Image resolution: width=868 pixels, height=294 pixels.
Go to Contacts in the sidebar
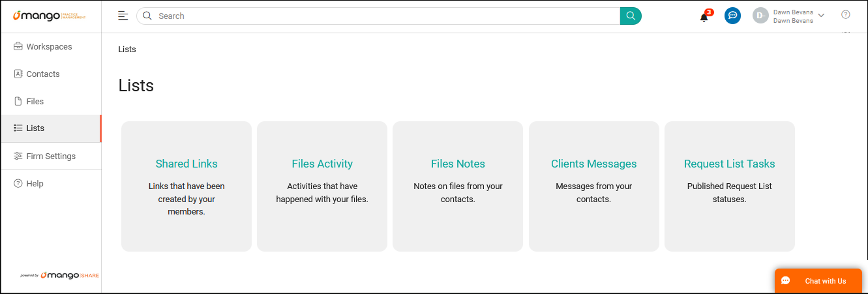(x=43, y=74)
